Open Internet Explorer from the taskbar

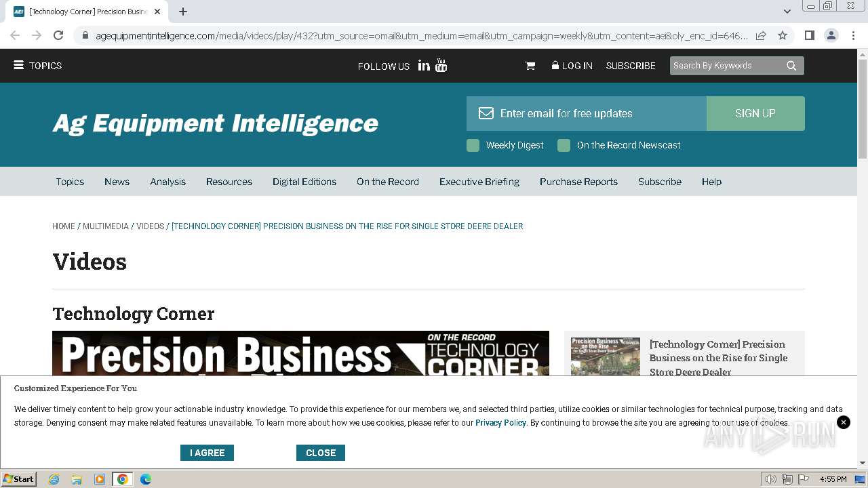[54, 479]
